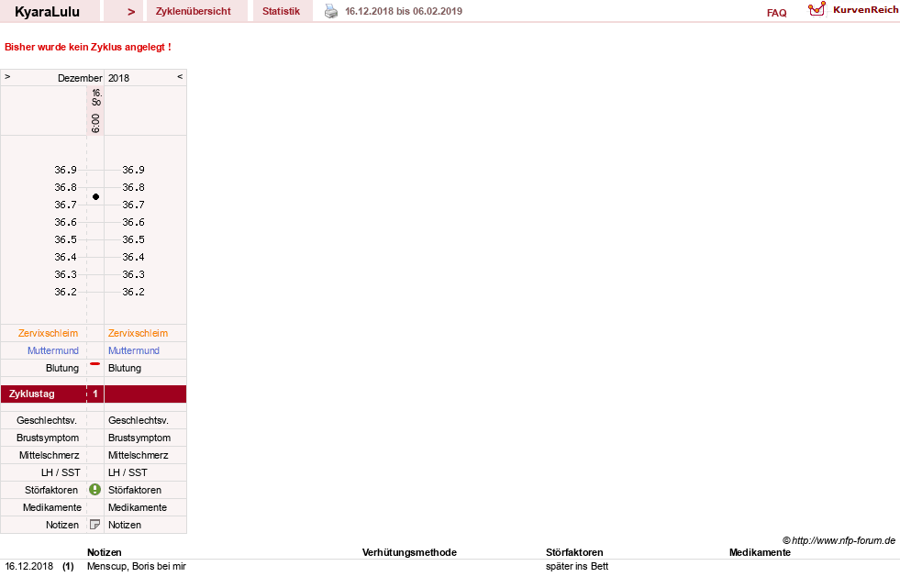Image resolution: width=900 pixels, height=588 pixels.
Task: Click the green Störfaktoren exclamation icon
Action: tap(94, 489)
